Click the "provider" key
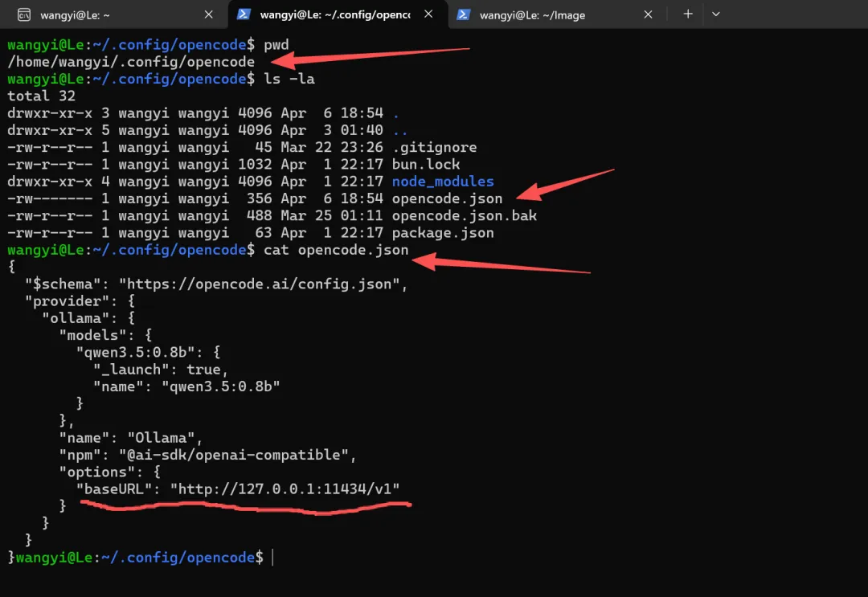 pyautogui.click(x=67, y=301)
